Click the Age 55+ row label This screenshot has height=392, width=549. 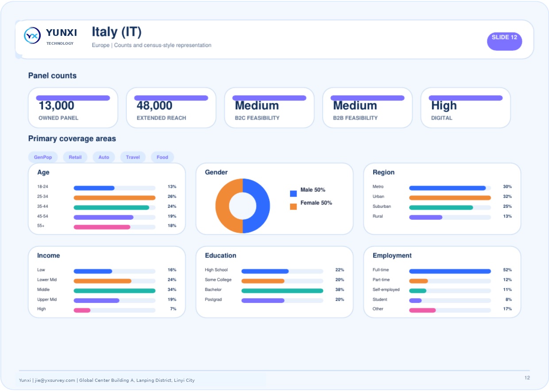41,226
